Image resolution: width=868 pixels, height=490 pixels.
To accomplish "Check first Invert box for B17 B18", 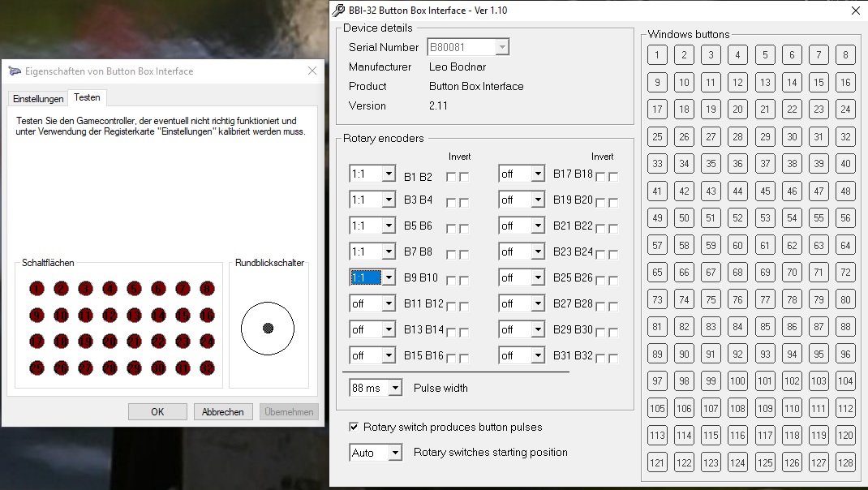I will pyautogui.click(x=600, y=177).
